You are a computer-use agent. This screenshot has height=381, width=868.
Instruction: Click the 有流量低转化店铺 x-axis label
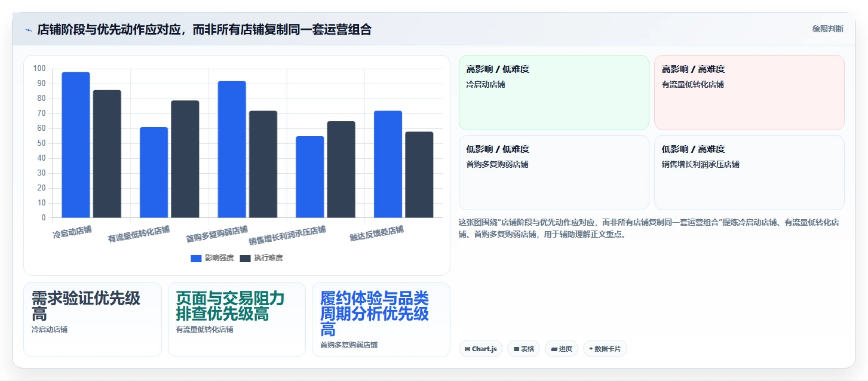point(139,234)
